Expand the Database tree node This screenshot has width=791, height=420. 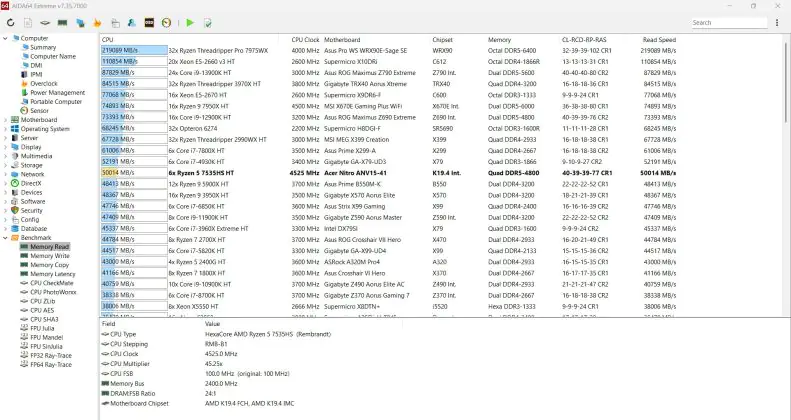click(x=5, y=229)
